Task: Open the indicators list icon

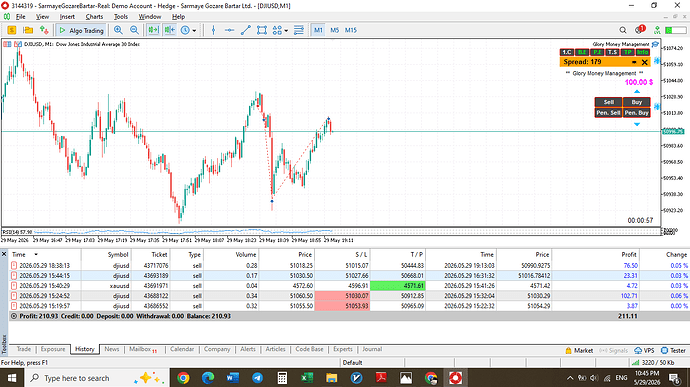Action: click(299, 30)
